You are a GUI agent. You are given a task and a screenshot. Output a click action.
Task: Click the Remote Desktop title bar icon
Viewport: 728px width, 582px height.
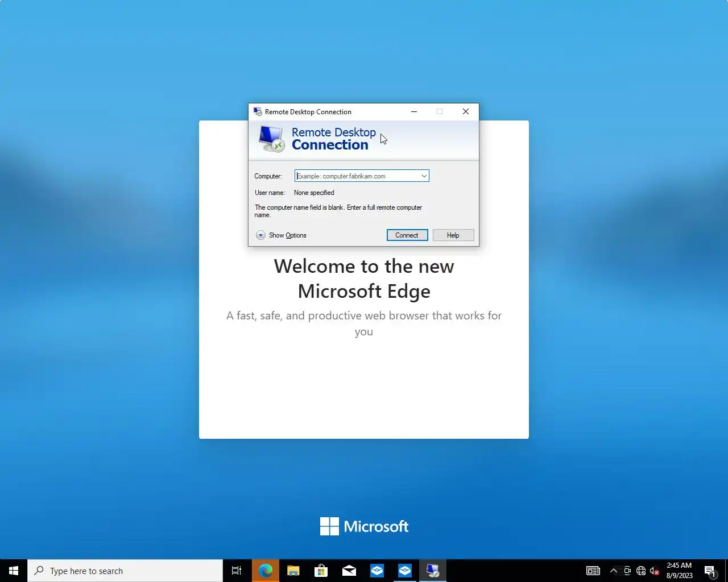coord(258,111)
